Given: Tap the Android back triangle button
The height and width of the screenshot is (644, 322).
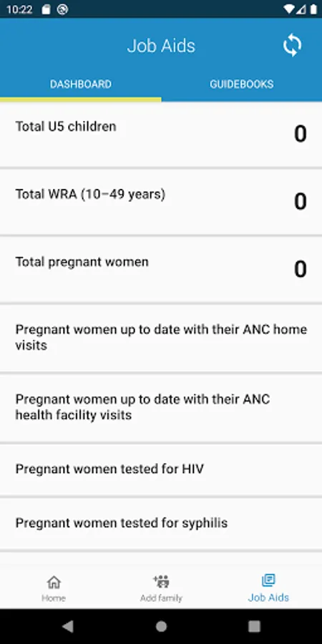Looking at the screenshot, I should [68, 626].
